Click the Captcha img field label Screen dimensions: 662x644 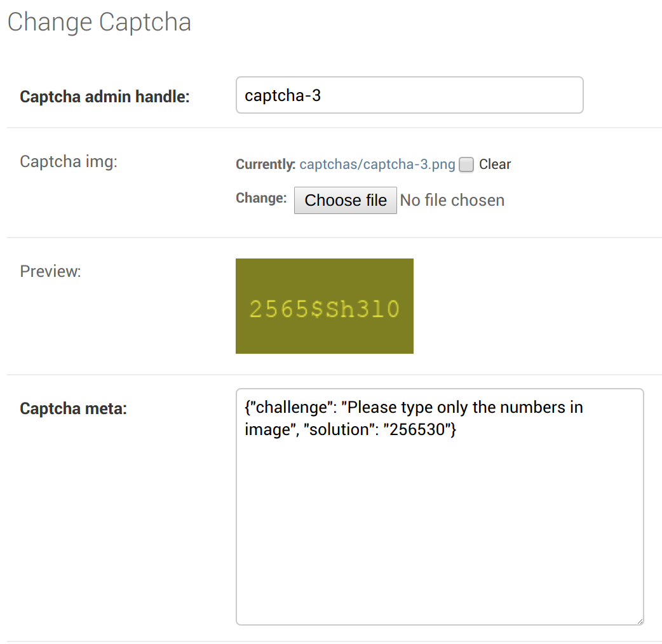(68, 161)
